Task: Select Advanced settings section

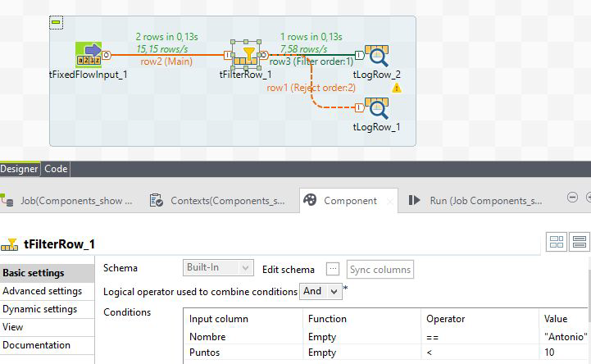Action: (x=47, y=291)
